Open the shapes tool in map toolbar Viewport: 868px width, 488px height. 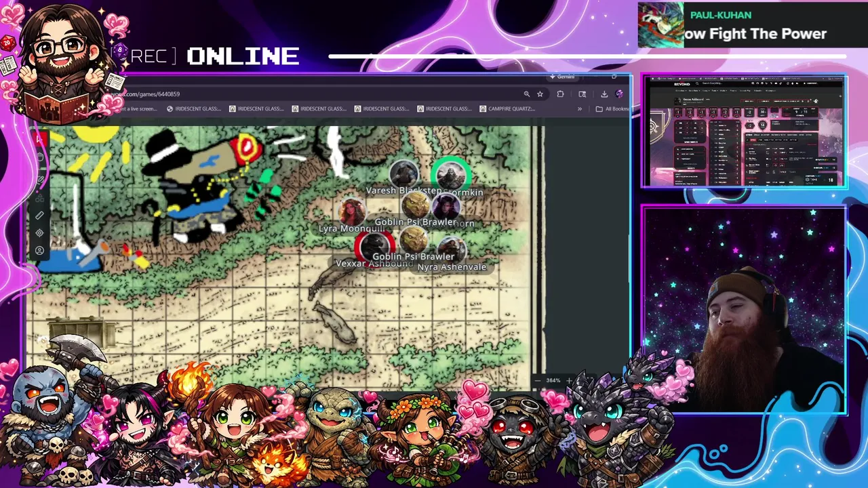point(40,198)
